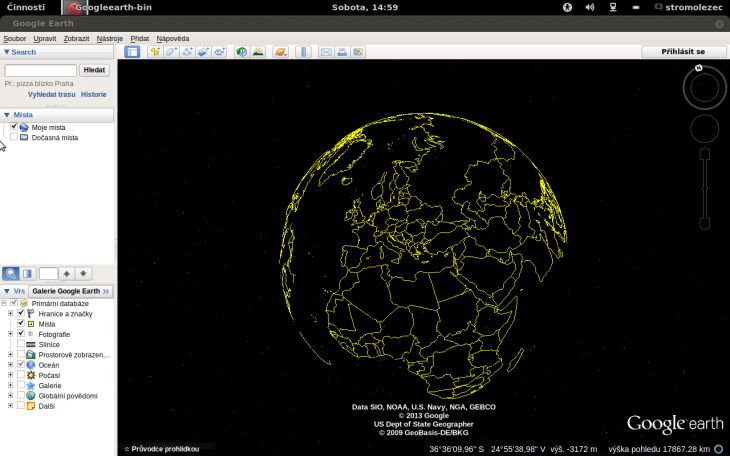
Task: Open the Zobrazit menu
Action: [x=76, y=39]
